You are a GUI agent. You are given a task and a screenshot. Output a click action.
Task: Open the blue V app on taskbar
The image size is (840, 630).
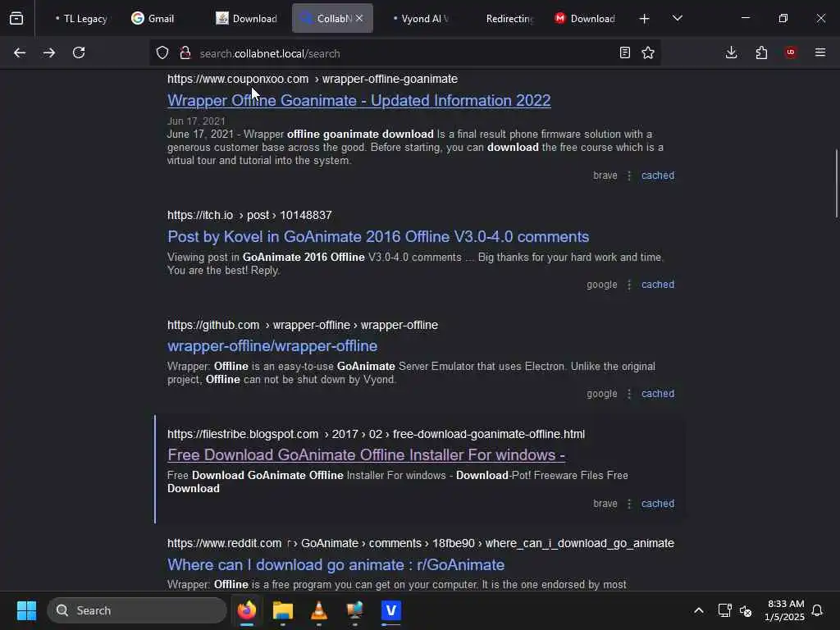click(x=391, y=610)
